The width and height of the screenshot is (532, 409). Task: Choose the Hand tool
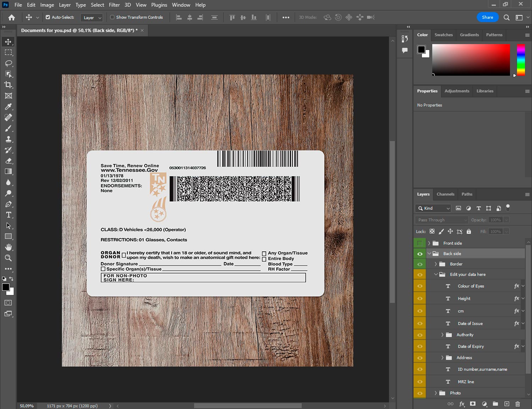(x=9, y=247)
